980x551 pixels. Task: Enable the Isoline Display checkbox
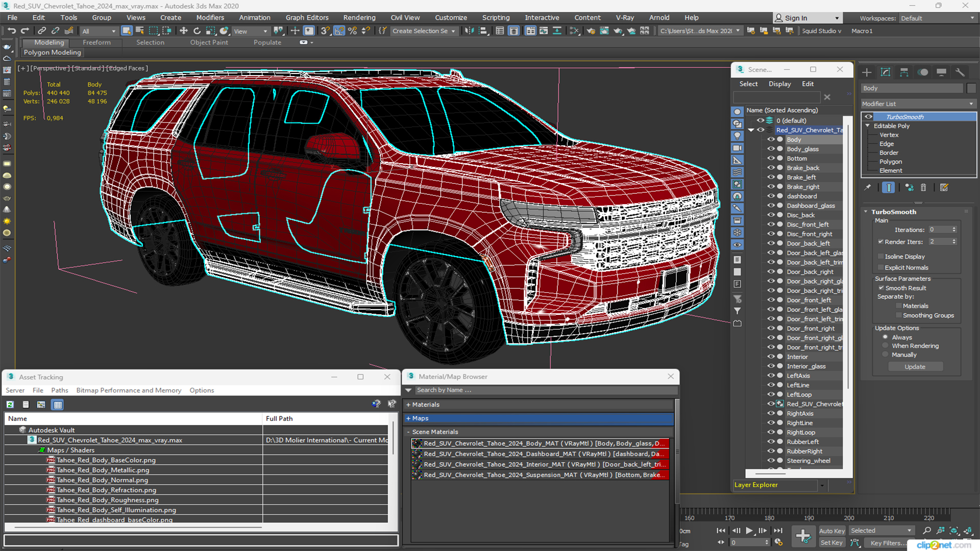coord(880,257)
